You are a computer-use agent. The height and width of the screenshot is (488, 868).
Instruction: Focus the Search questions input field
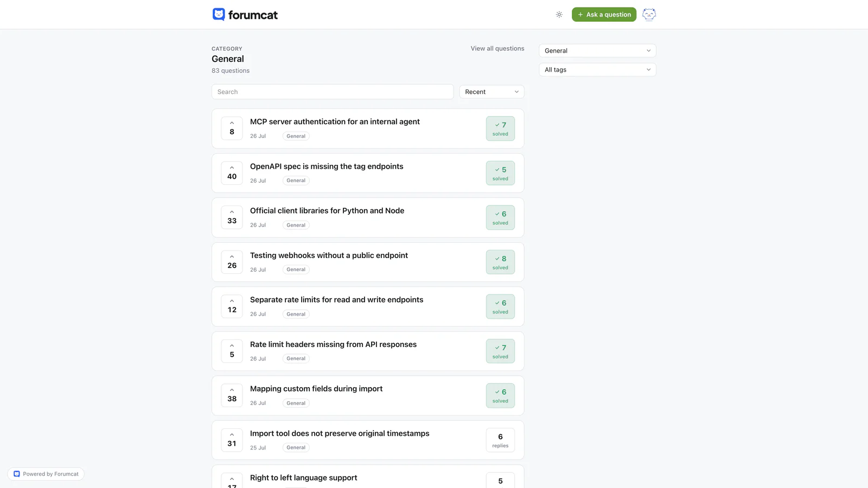[333, 92]
